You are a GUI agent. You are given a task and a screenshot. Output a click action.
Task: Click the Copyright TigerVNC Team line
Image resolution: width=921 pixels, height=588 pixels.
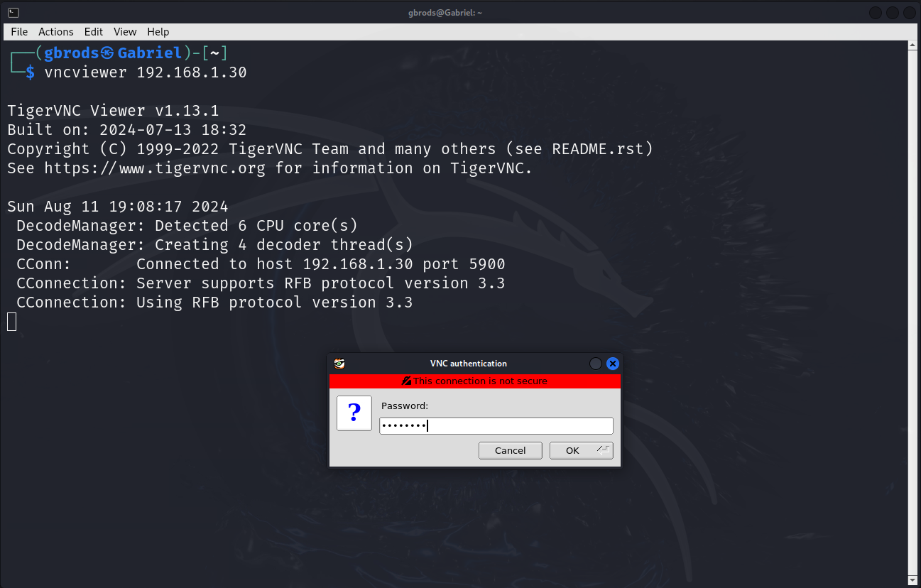[x=330, y=149]
